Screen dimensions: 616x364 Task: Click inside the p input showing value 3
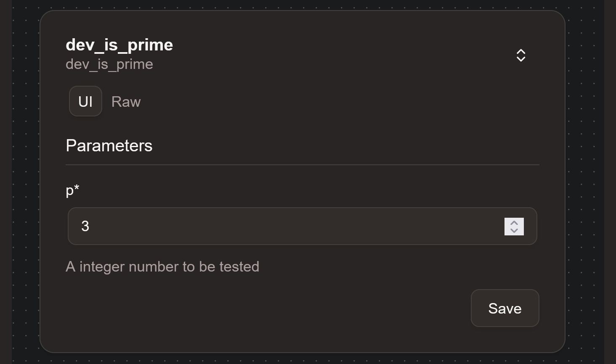[x=252, y=226]
